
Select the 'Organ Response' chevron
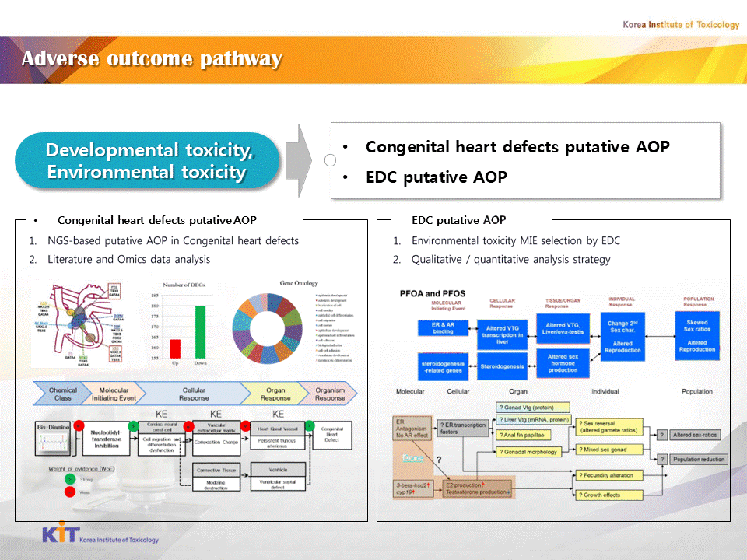click(x=275, y=394)
